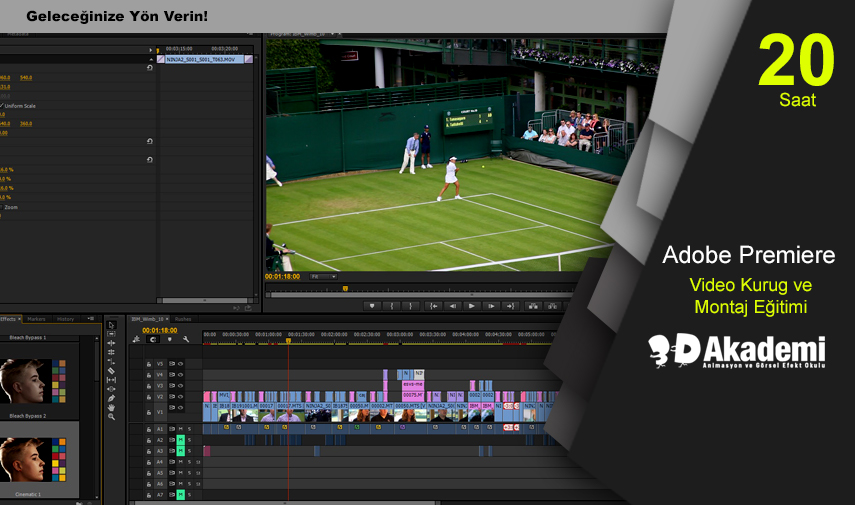Select the Zoom magnifier tool

point(111,417)
